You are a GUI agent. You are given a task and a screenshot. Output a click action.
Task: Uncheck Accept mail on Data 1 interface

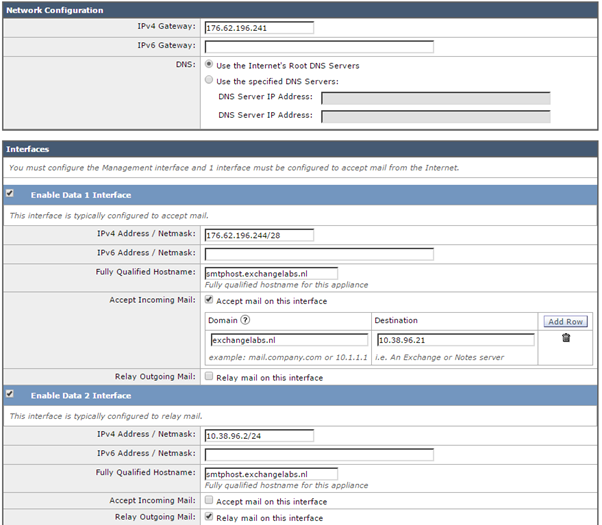209,299
